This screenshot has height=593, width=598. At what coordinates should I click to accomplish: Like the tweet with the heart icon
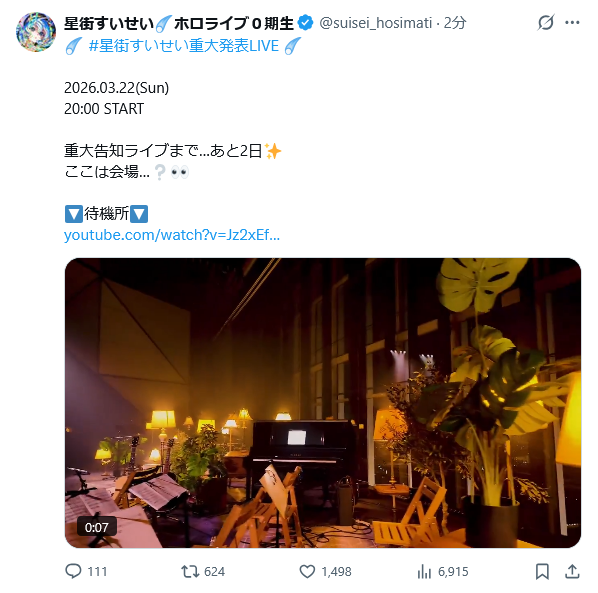(307, 571)
